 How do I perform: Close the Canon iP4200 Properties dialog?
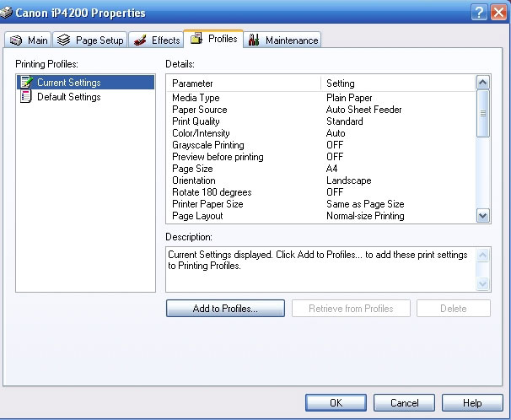point(498,13)
